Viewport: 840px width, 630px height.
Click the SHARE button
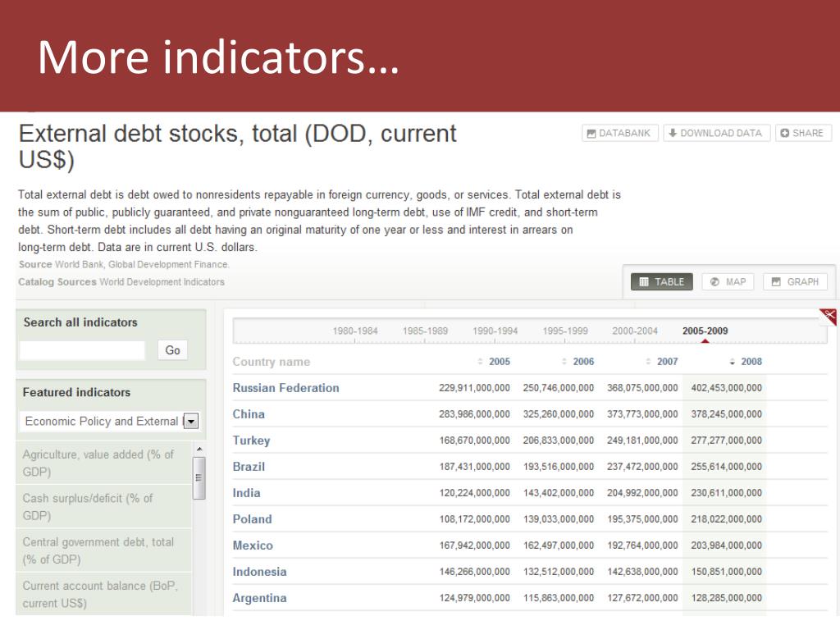(x=803, y=133)
